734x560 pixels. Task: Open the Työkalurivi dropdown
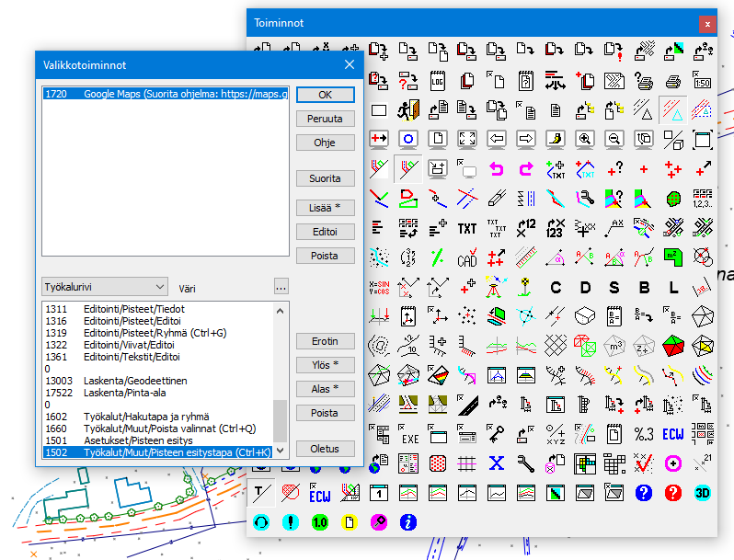pos(105,287)
